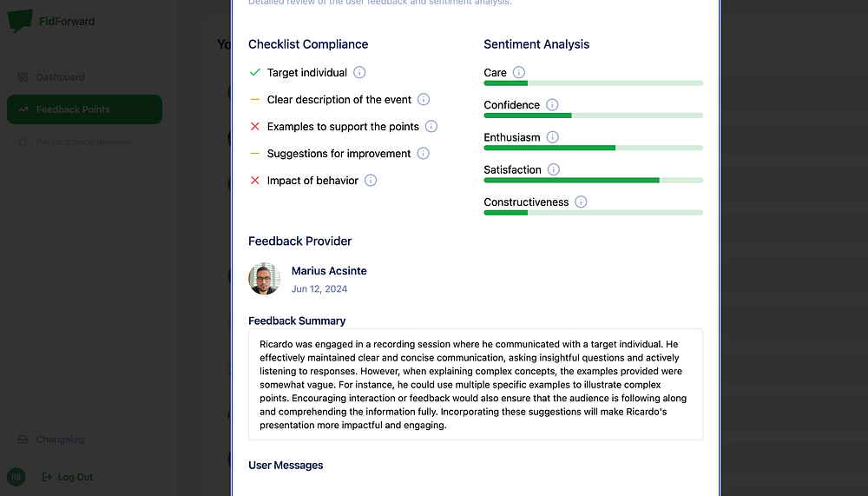This screenshot has width=868, height=496.
Task: Open the Dashboard page
Action: pos(60,77)
